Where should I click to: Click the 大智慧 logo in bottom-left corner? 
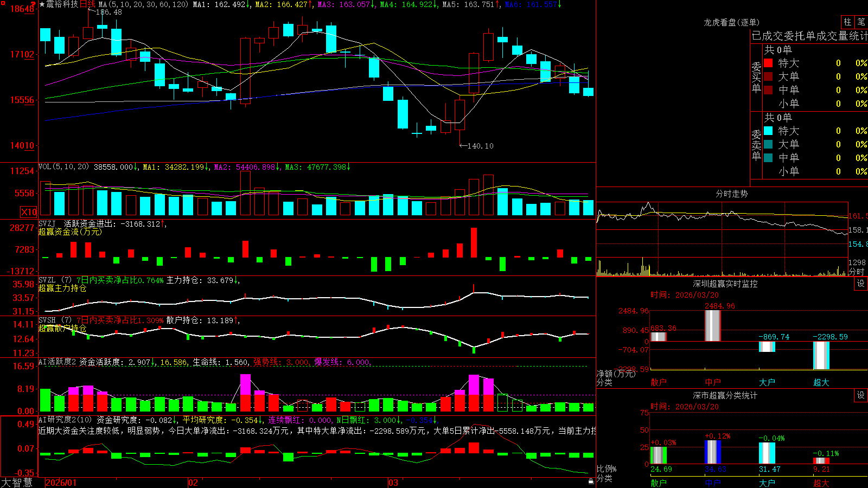[17, 483]
